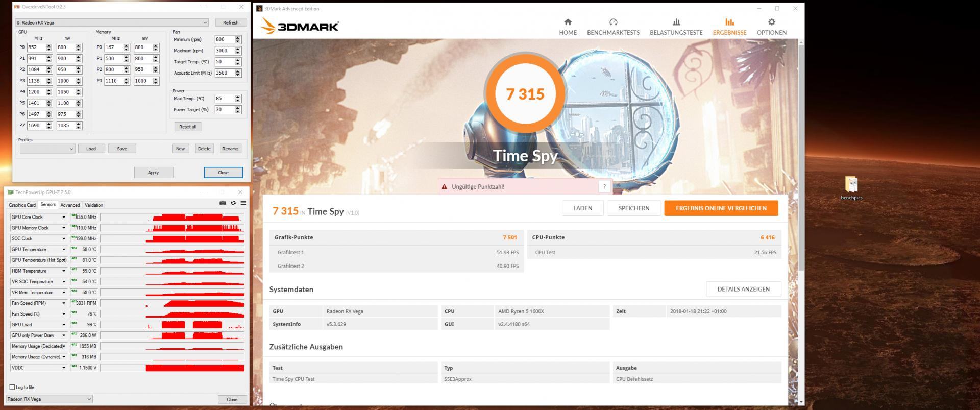Adjust the Acoustic Limit (MHz) stepper

[x=237, y=73]
